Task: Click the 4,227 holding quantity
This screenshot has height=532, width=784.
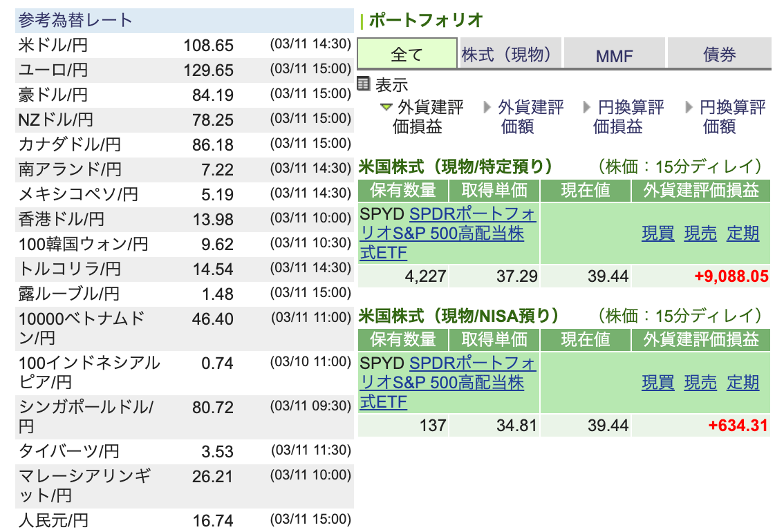Action: tap(425, 276)
